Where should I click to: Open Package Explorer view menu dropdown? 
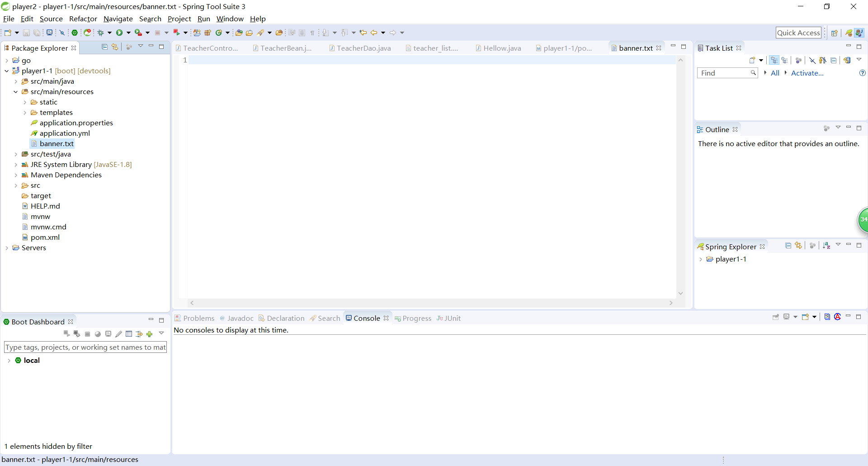coord(141,46)
